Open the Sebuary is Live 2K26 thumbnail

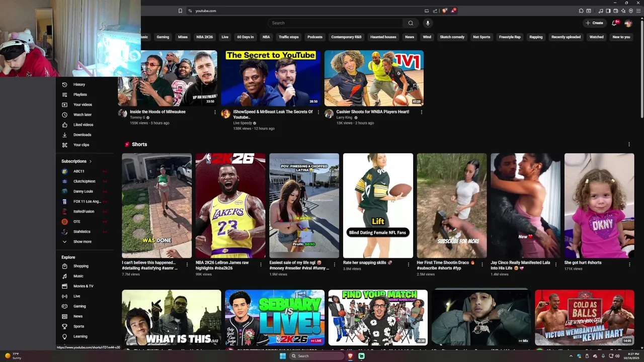(x=275, y=317)
